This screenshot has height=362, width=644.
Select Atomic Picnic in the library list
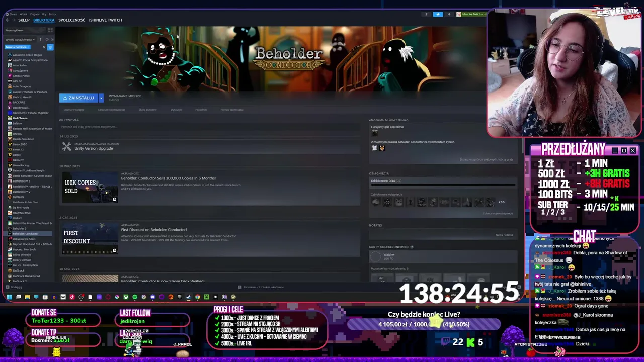tap(21, 76)
